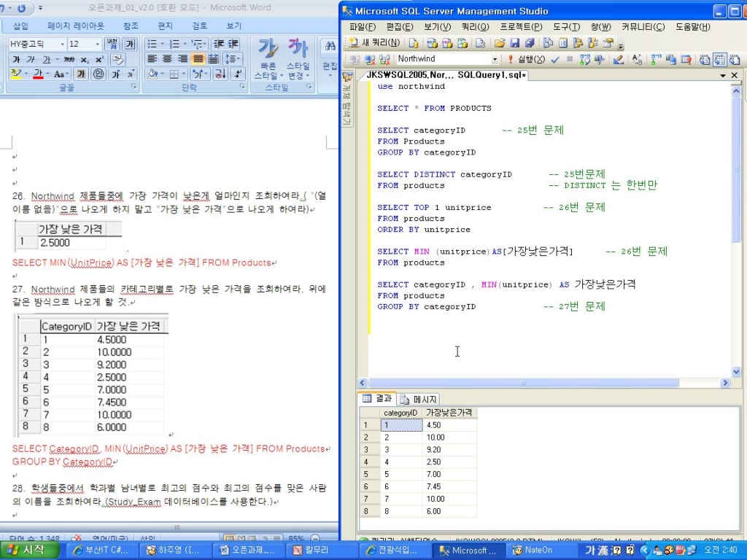Open 빠른 스타일 quick styles button
The width and height of the screenshot is (747, 560).
click(268, 59)
